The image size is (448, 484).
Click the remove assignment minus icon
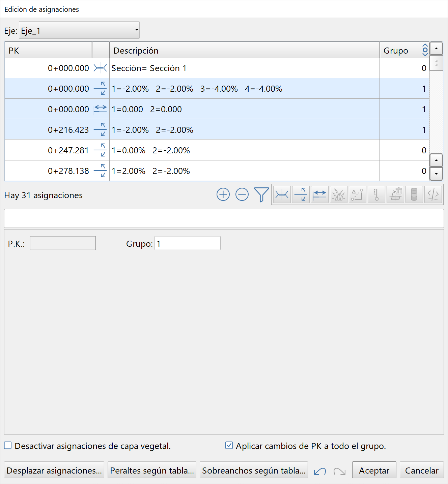[242, 194]
